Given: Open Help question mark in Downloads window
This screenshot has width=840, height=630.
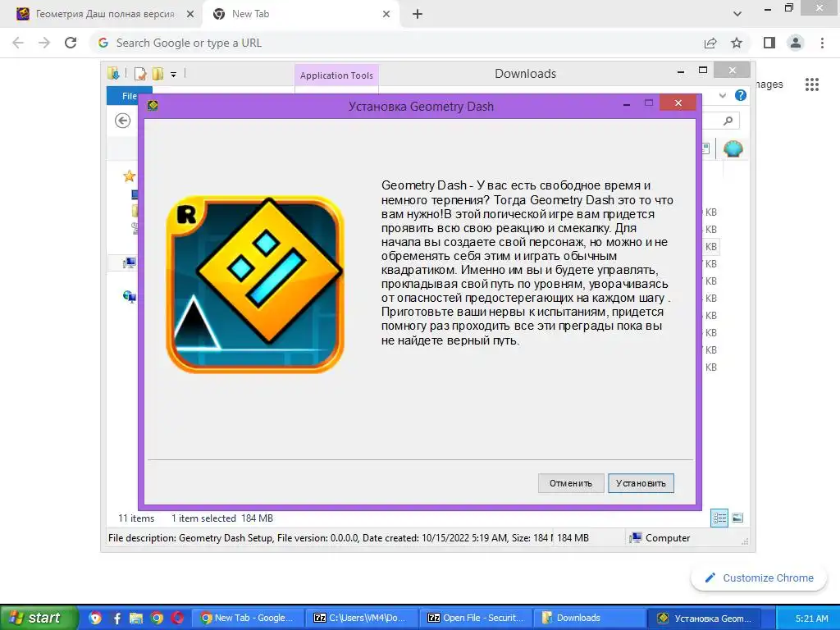Looking at the screenshot, I should [741, 95].
